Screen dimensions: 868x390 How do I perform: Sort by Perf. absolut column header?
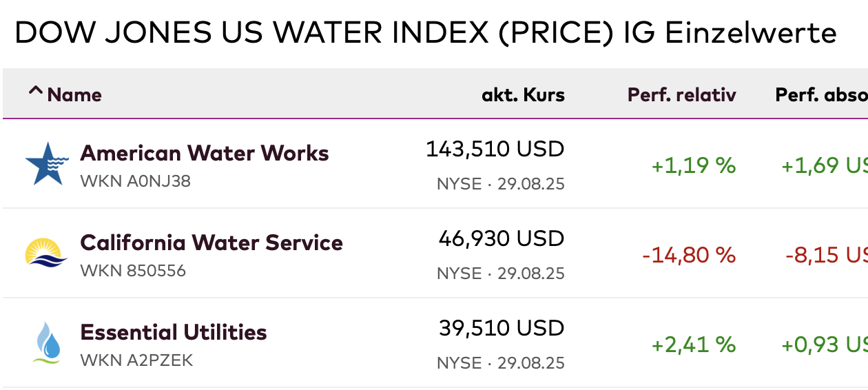click(x=821, y=95)
